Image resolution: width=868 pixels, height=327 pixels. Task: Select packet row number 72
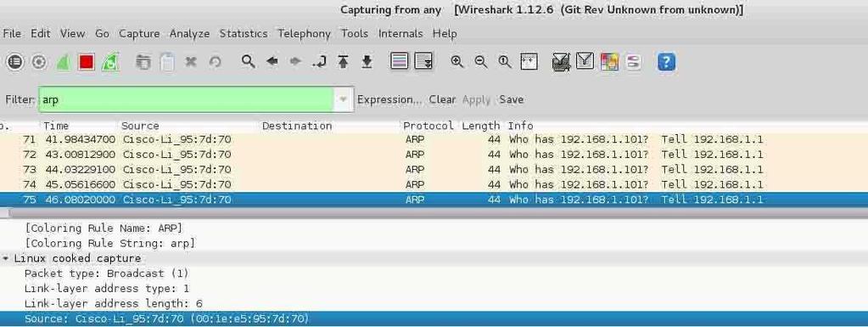434,155
